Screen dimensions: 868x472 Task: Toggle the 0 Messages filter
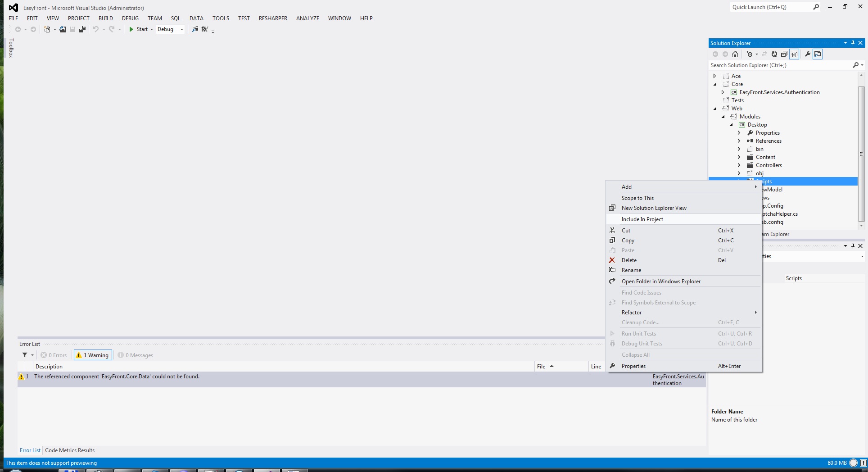pyautogui.click(x=136, y=355)
